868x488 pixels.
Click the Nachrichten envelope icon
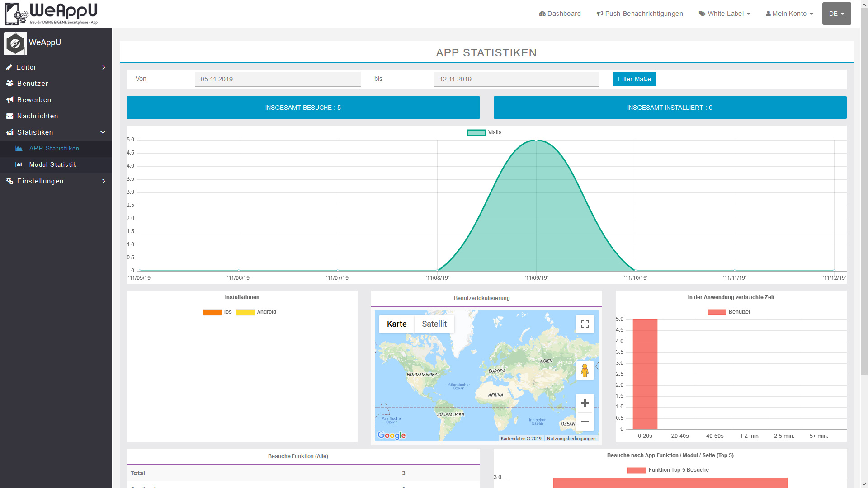pyautogui.click(x=9, y=116)
